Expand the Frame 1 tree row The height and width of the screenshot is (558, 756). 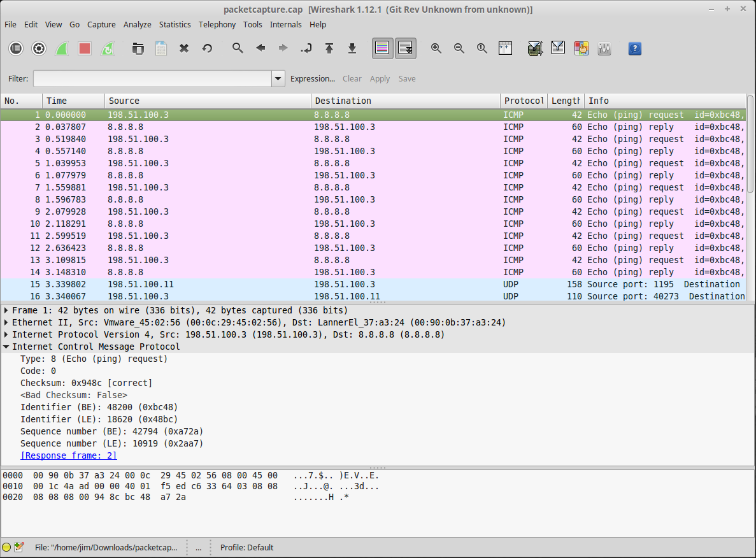tap(6, 310)
